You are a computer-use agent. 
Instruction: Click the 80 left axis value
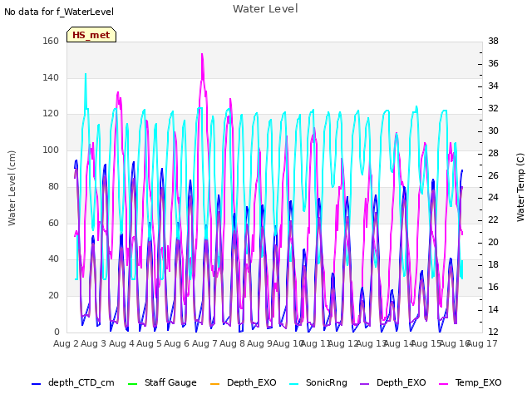pos(53,186)
